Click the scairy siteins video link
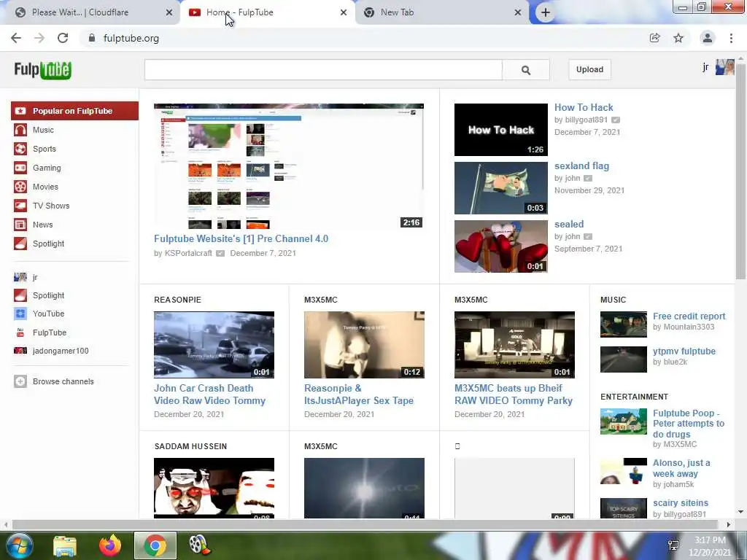This screenshot has height=560, width=747. (681, 503)
